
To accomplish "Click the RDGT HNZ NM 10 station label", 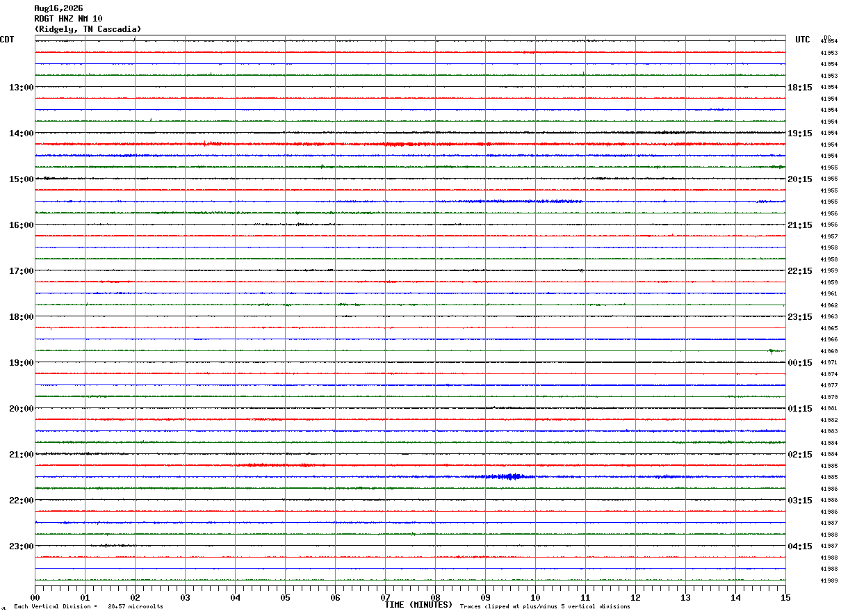I will click(x=68, y=19).
